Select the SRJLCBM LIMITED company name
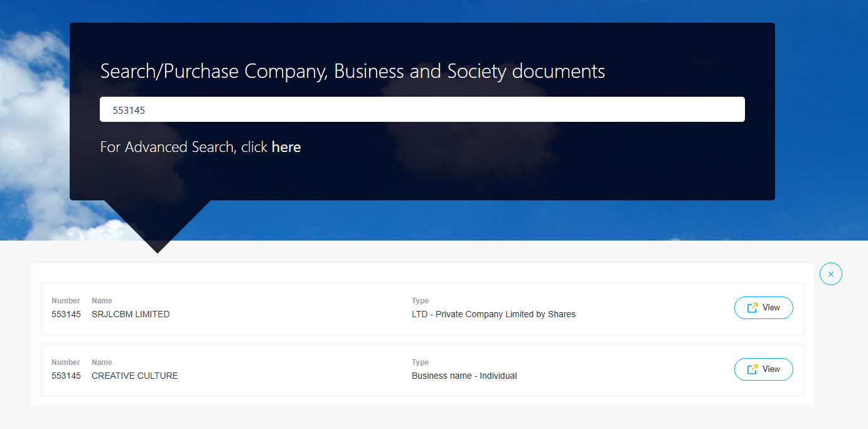The width and height of the screenshot is (868, 429). 131,314
